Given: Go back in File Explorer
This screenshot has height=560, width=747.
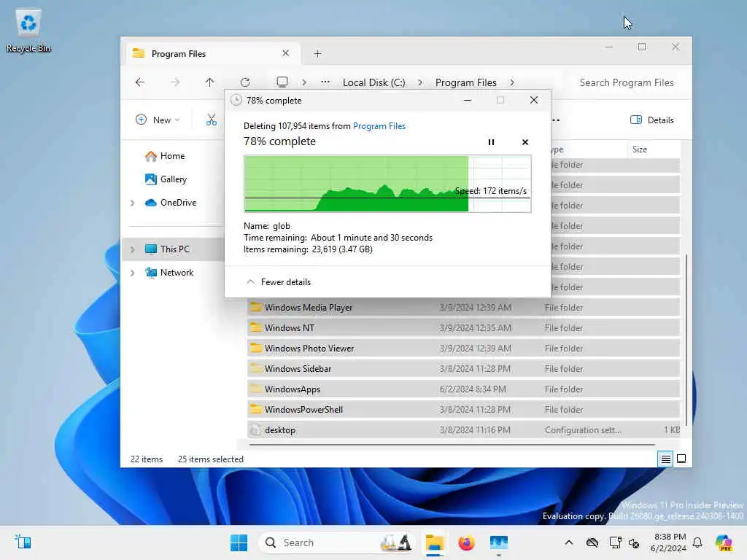Looking at the screenshot, I should click(139, 82).
